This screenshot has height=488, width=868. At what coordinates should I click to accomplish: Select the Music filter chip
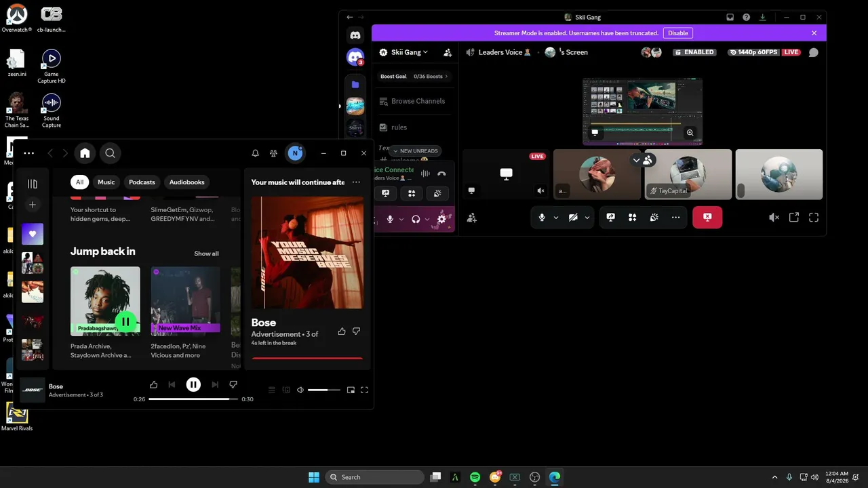coord(106,182)
